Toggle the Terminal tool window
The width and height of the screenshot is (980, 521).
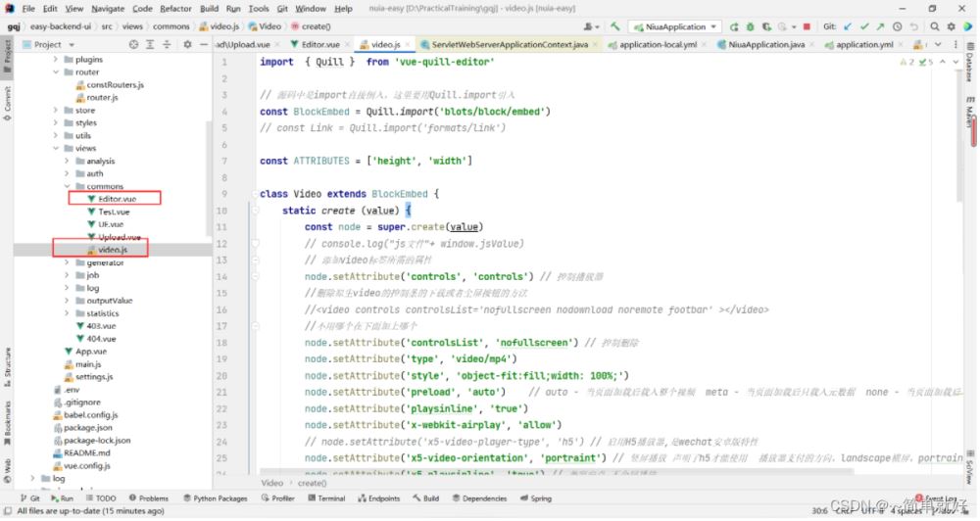[x=325, y=498]
